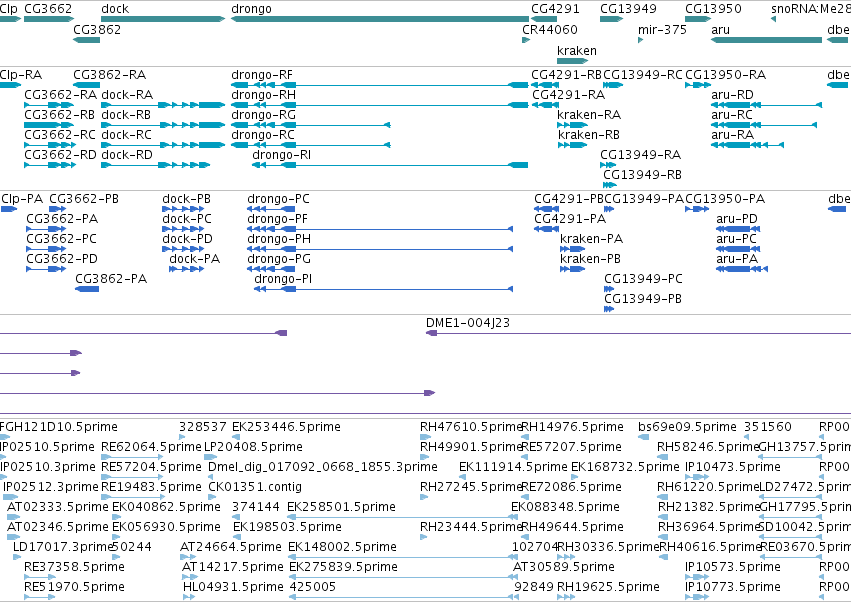851x602 pixels.
Task: Click the CG4291-RA transcript label
Action: point(568,94)
